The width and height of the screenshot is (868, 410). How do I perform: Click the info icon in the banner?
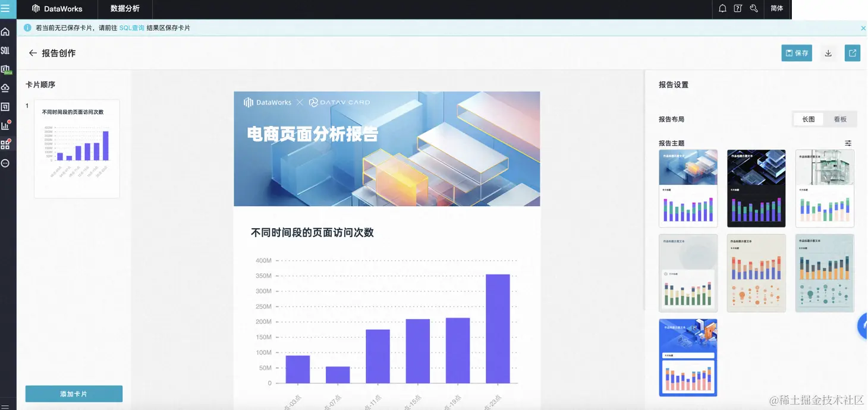click(x=27, y=28)
